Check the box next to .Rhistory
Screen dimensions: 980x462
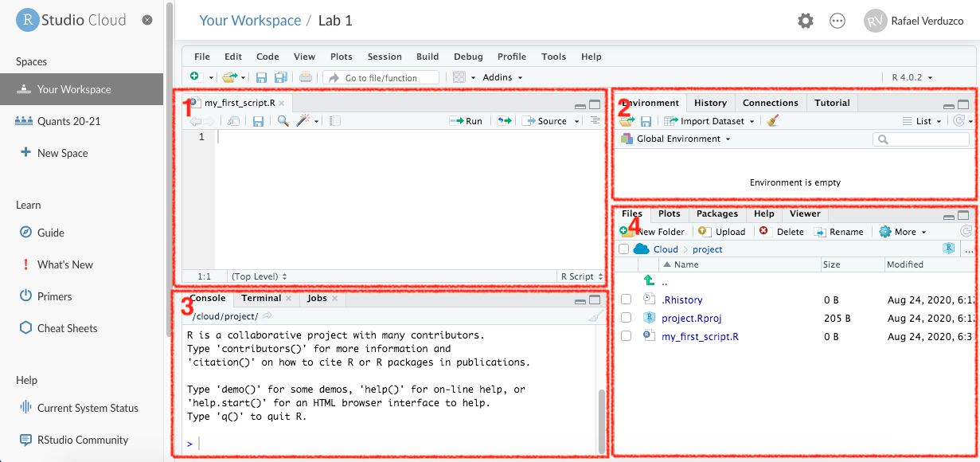(x=627, y=299)
